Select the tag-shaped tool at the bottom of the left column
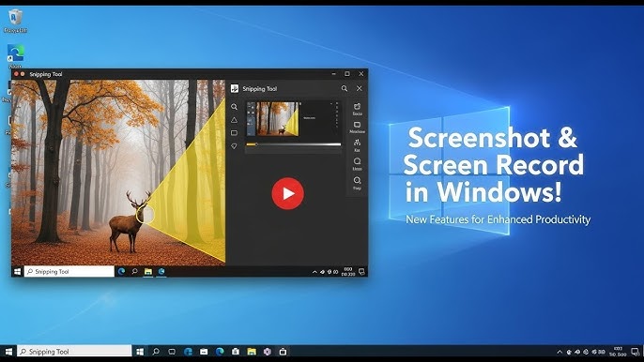Screen dimensions: 644x362 pos(234,146)
